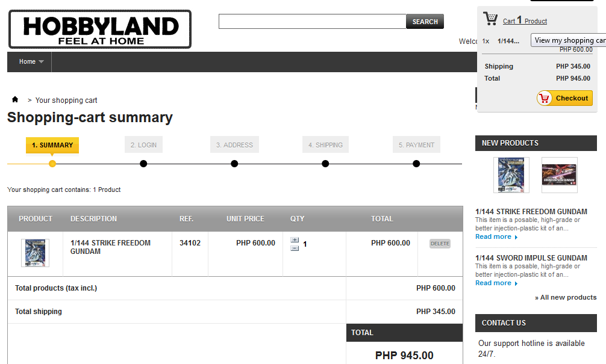Click the yellow Checkout button
Screen dimensions: 606x364
[564, 98]
